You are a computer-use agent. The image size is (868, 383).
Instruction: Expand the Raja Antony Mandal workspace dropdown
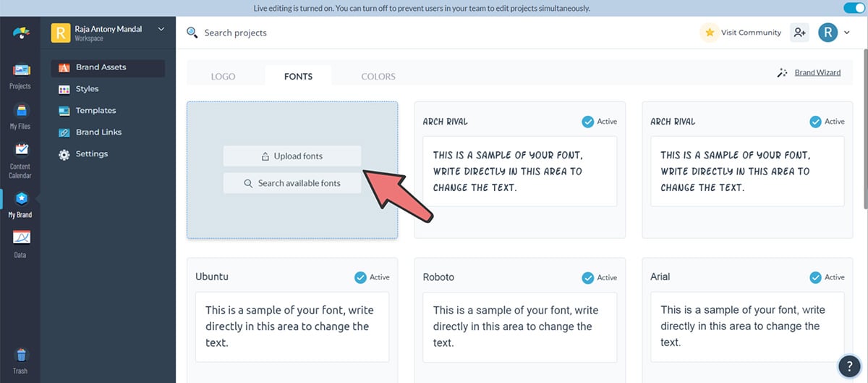coord(161,30)
